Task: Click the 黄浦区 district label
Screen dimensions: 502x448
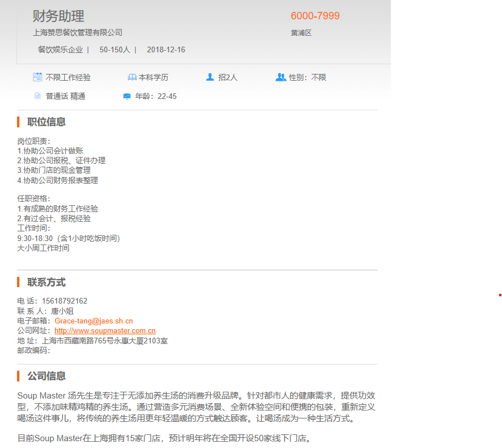Action: click(301, 33)
